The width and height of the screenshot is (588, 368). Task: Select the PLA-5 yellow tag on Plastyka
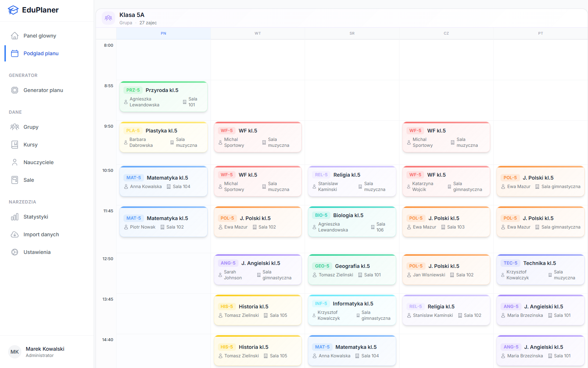click(133, 131)
